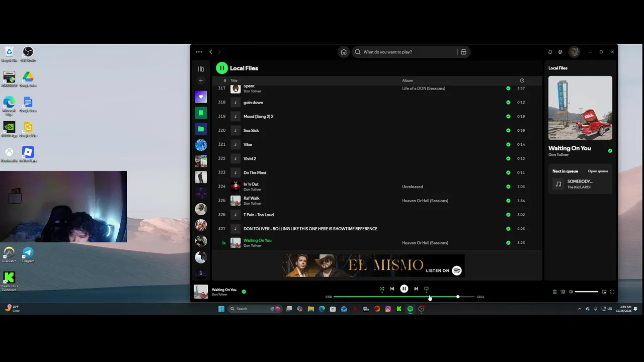
Task: Create a new playlist with plus icon
Action: click(201, 80)
